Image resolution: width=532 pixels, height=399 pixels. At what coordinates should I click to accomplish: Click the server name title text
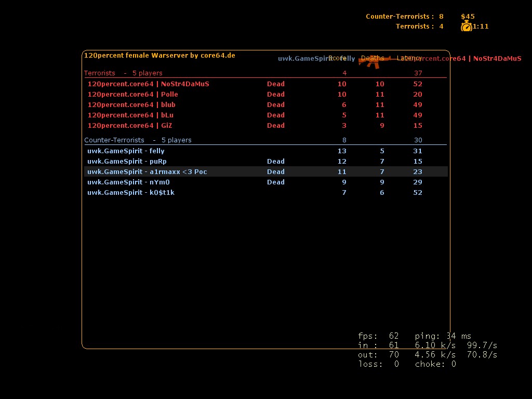[159, 55]
